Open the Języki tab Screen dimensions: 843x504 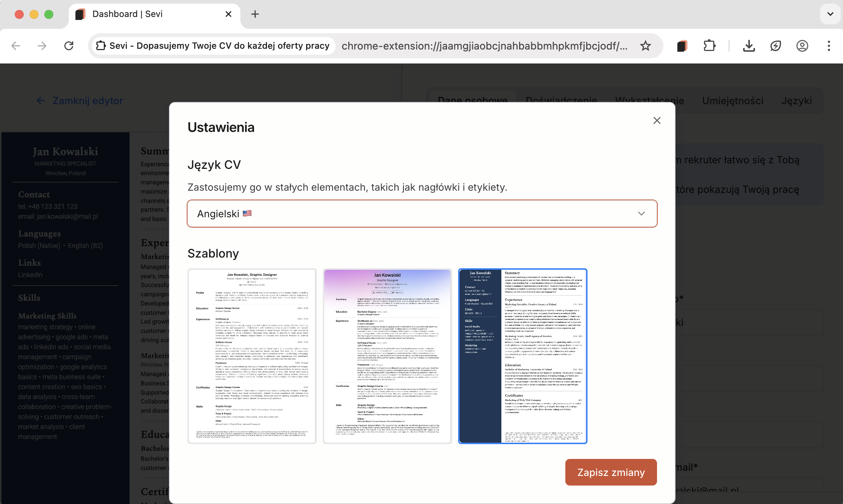pos(796,101)
